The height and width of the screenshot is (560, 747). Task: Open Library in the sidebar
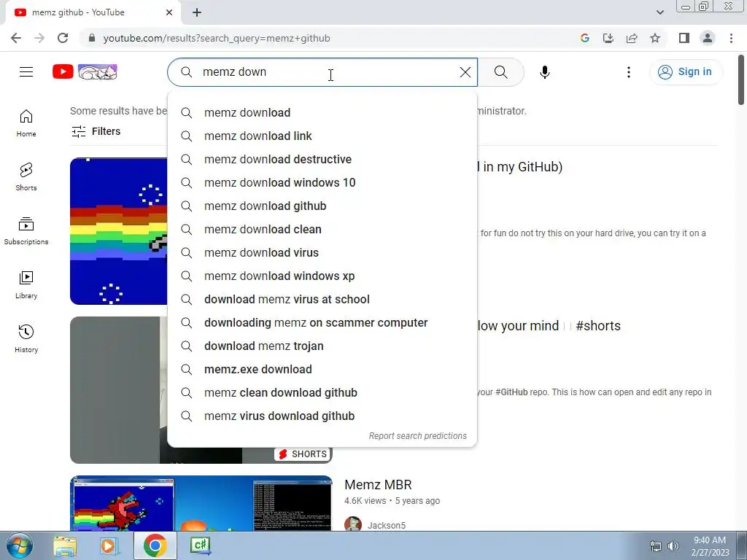point(26,285)
